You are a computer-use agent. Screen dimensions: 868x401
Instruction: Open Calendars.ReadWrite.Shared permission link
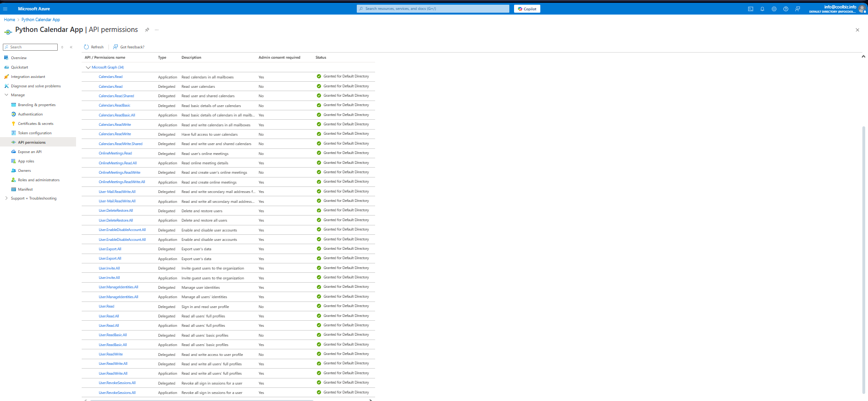[x=121, y=144]
